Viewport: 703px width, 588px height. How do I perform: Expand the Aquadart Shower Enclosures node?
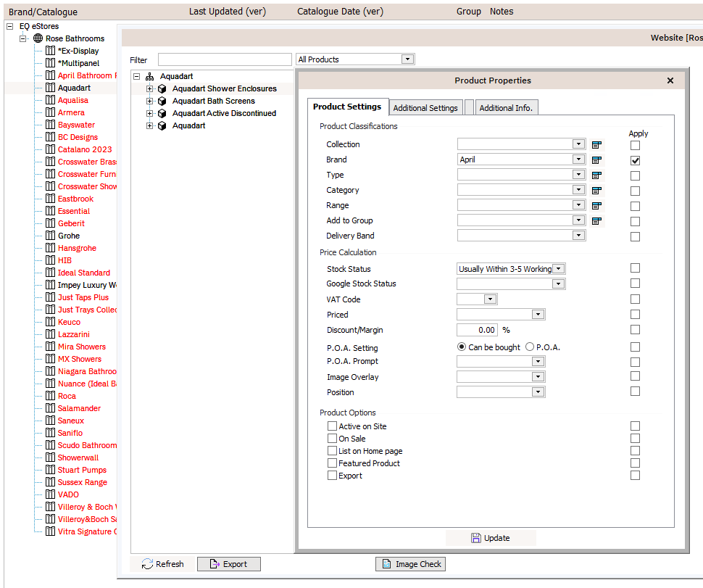(x=150, y=88)
